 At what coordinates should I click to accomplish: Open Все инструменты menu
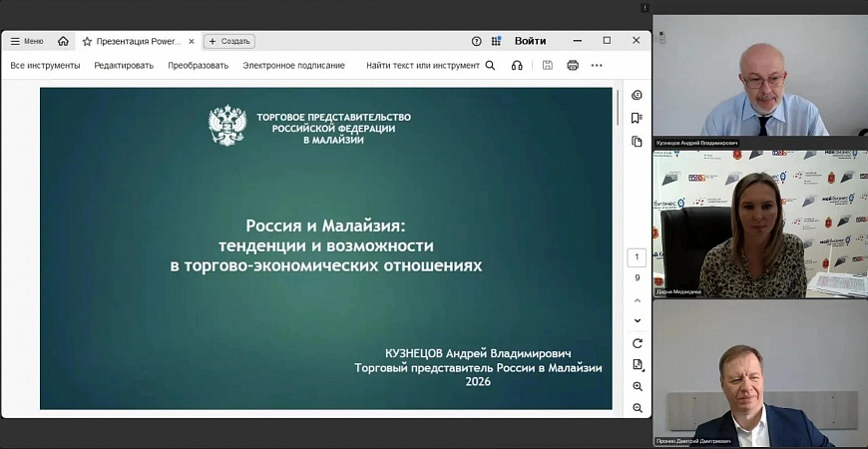click(45, 65)
